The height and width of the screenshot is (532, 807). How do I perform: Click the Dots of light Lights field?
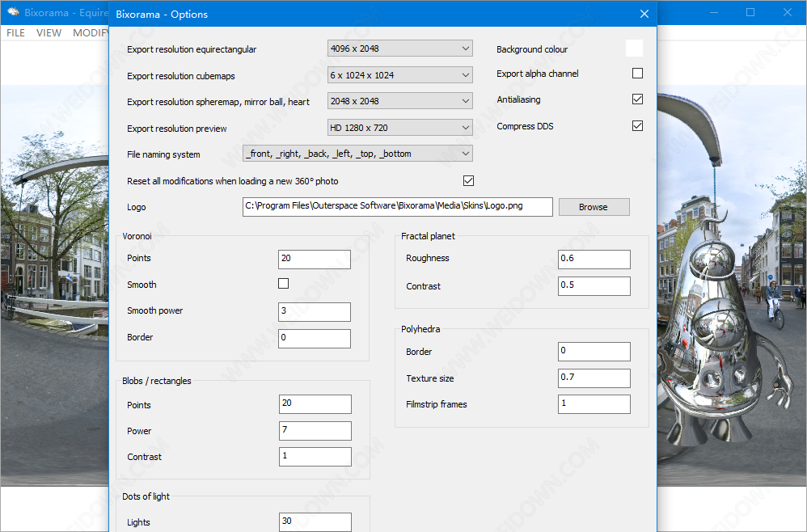click(315, 521)
